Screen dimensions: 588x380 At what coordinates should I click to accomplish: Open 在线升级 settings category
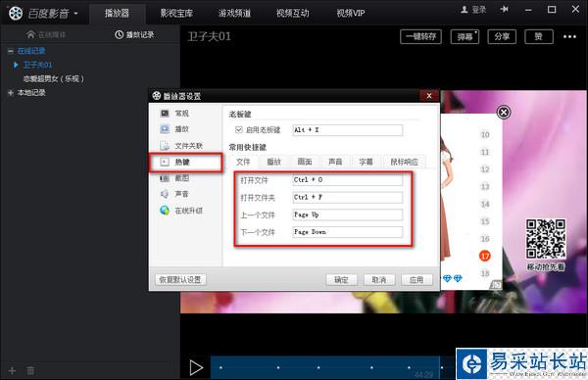click(182, 211)
